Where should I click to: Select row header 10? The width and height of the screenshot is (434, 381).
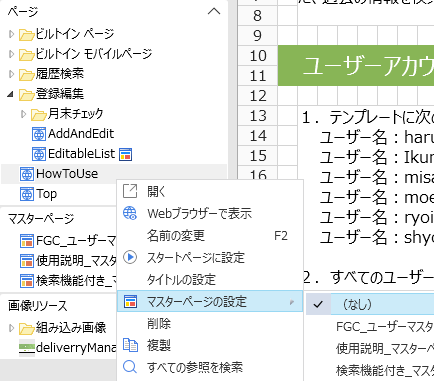(258, 56)
